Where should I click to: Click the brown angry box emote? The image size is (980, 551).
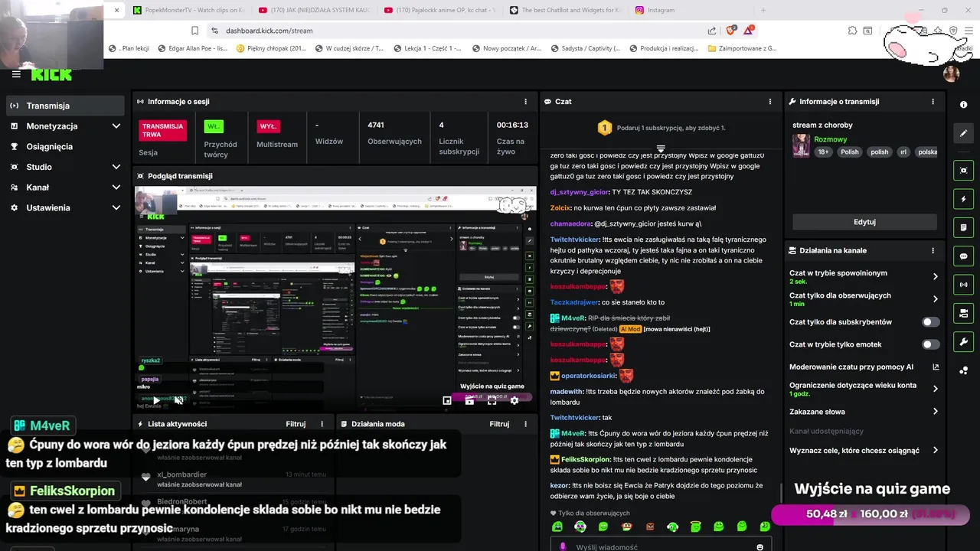click(650, 527)
